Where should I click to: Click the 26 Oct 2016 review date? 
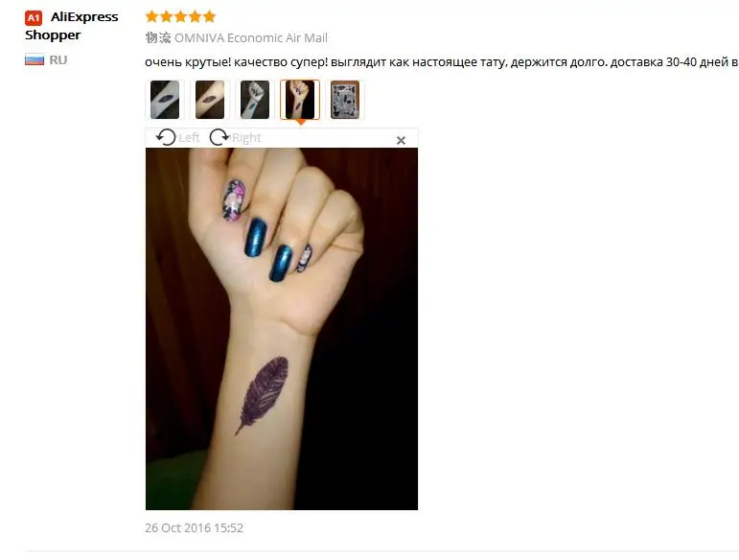pyautogui.click(x=195, y=528)
